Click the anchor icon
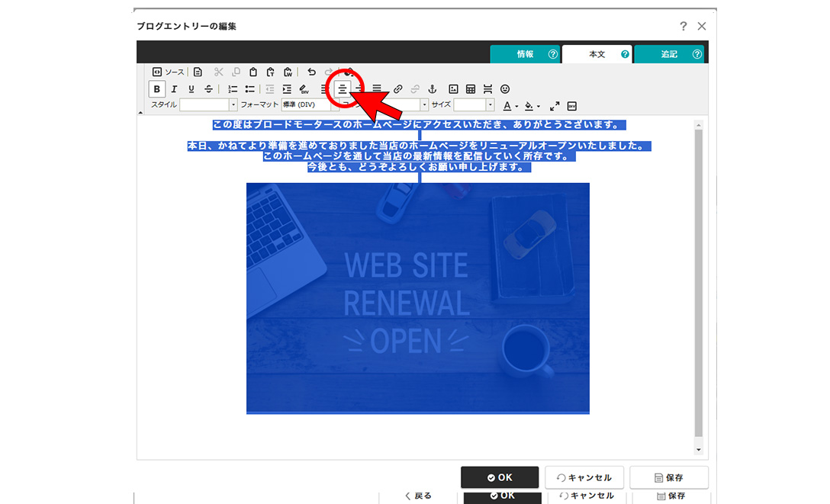830x504 pixels. tap(432, 89)
